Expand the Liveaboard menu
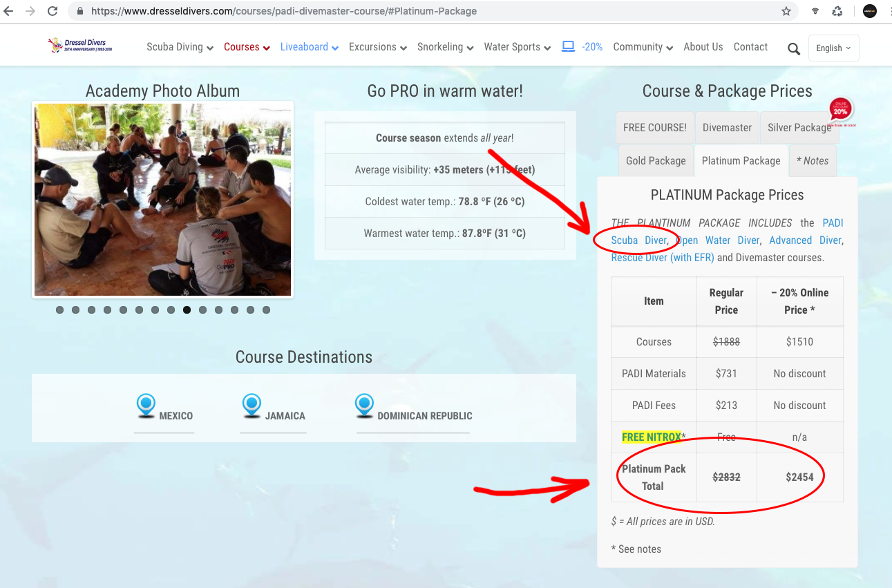The width and height of the screenshot is (892, 588). [x=310, y=47]
